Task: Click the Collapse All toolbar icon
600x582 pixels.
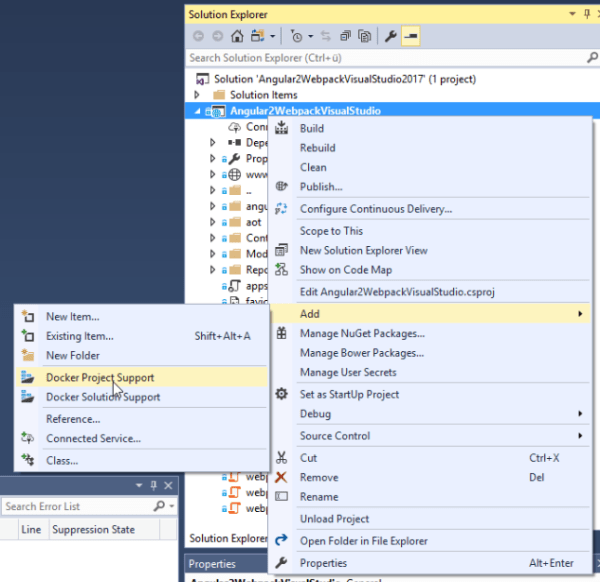Action: (x=345, y=36)
